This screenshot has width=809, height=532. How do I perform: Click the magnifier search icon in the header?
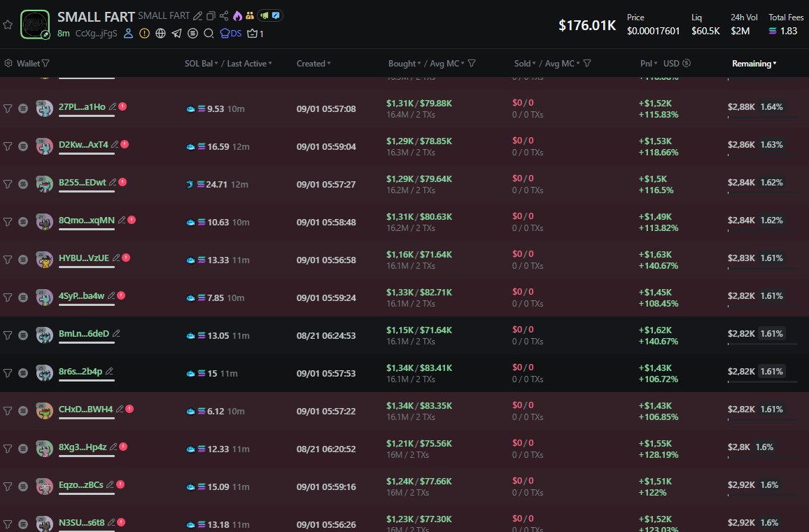pos(209,34)
